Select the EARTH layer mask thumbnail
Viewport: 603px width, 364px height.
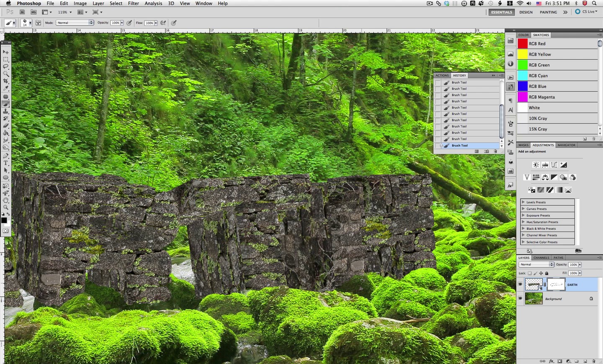coord(556,285)
